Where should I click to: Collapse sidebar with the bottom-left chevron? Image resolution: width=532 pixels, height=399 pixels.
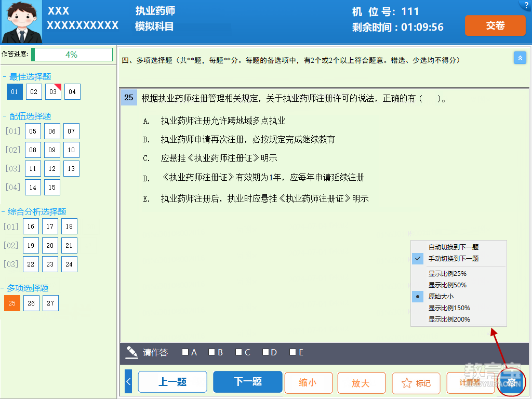[128, 381]
